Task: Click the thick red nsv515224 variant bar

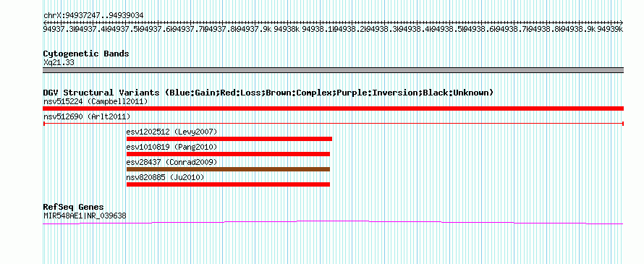Action: [333, 108]
